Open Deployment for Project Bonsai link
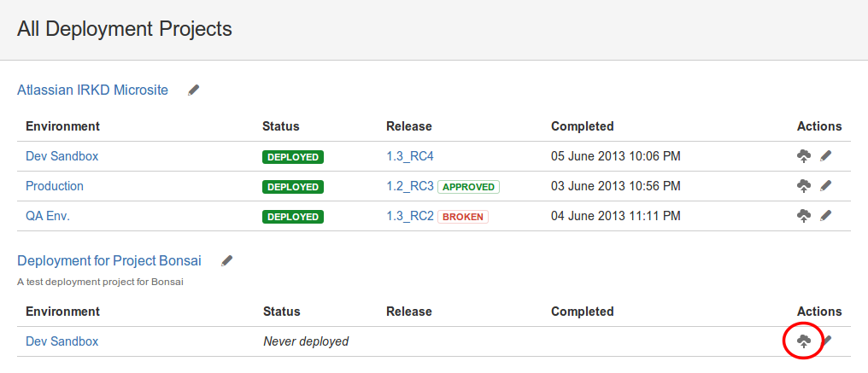The image size is (868, 373). [109, 260]
